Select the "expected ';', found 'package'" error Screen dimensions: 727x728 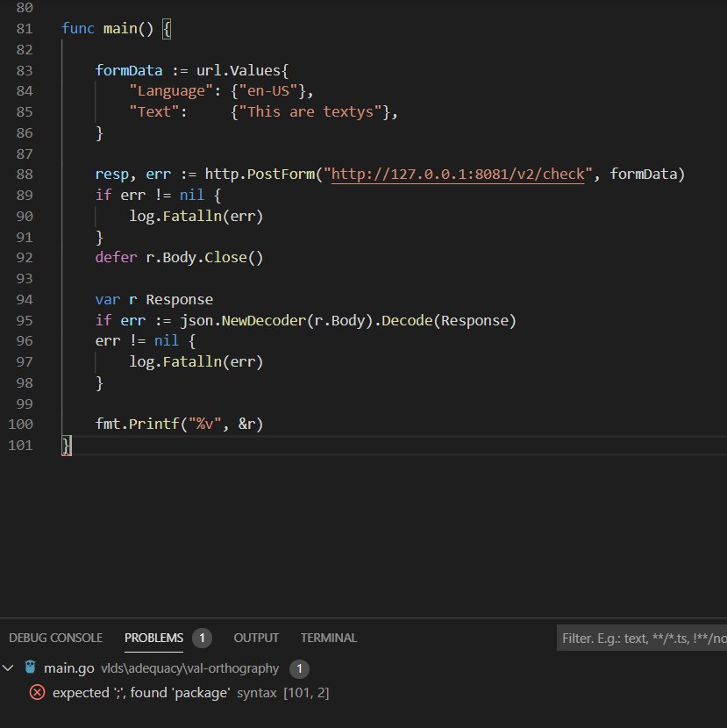(141, 693)
